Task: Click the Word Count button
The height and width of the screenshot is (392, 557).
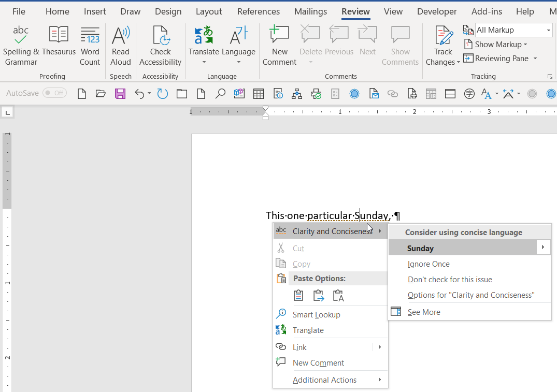Action: tap(90, 46)
